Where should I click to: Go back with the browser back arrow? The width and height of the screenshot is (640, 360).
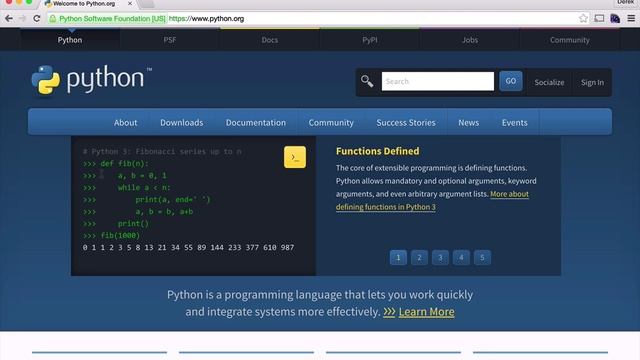click(9, 18)
